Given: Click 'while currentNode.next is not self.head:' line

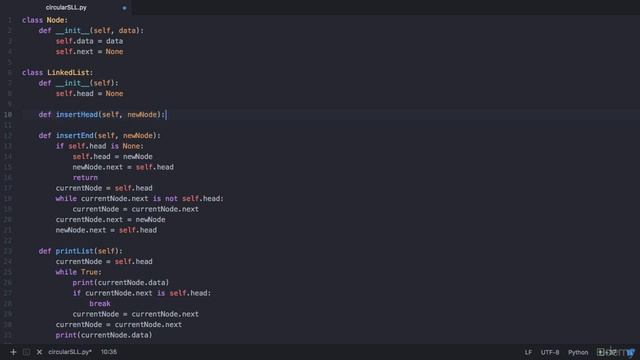Looking at the screenshot, I should click(x=140, y=199).
